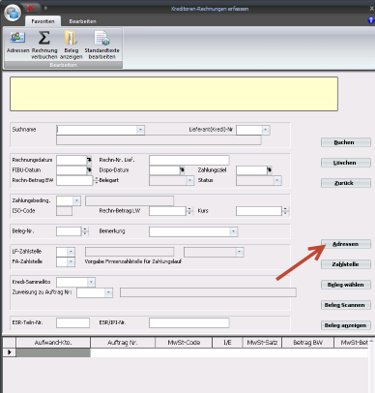Expand the Zahlungsbeding. dropdown
The width and height of the screenshot is (375, 393).
tap(77, 201)
